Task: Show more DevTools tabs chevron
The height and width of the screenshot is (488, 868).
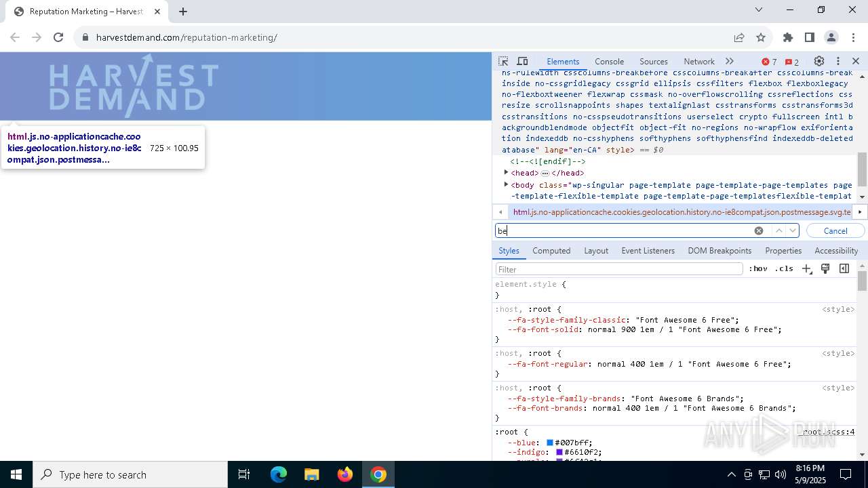Action: [730, 61]
